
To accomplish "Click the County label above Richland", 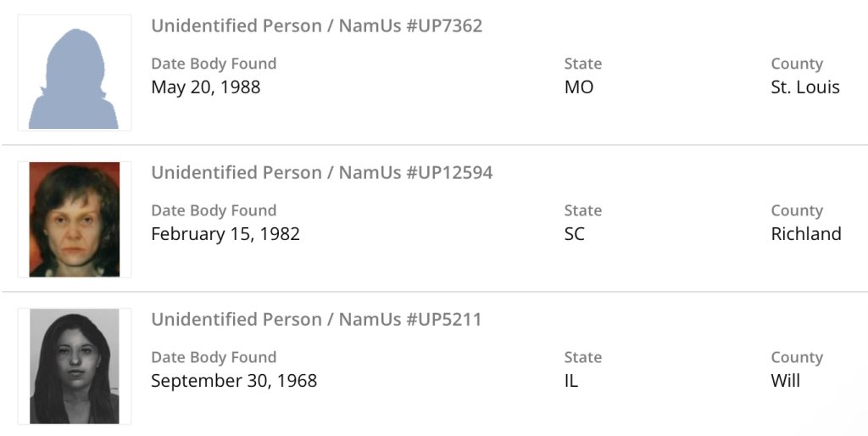I will [x=797, y=210].
